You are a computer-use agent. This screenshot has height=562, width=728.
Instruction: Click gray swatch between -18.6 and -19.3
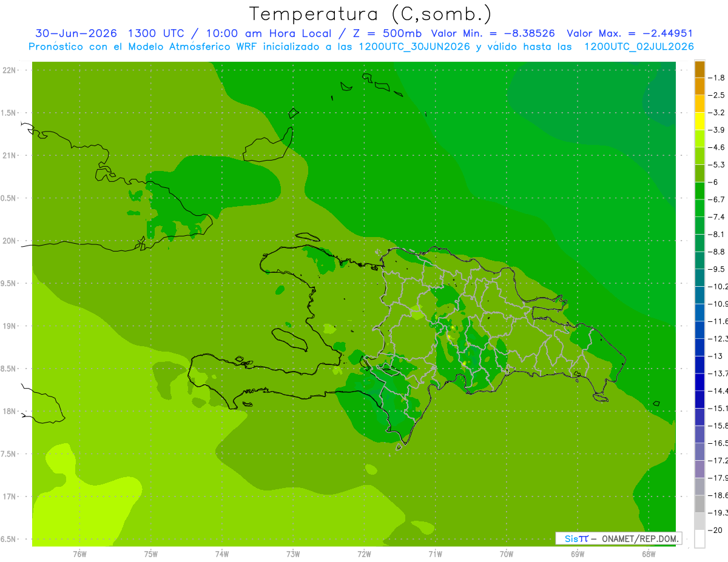pyautogui.click(x=699, y=504)
